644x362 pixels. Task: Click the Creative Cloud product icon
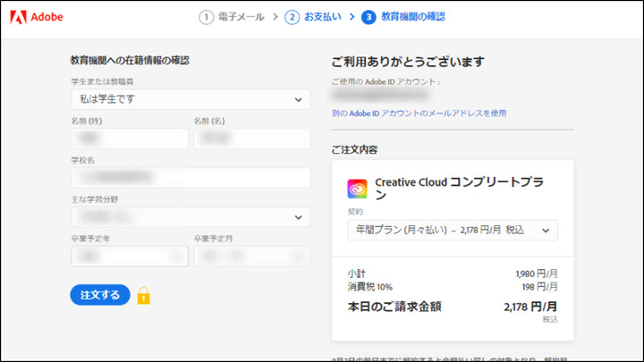(357, 189)
